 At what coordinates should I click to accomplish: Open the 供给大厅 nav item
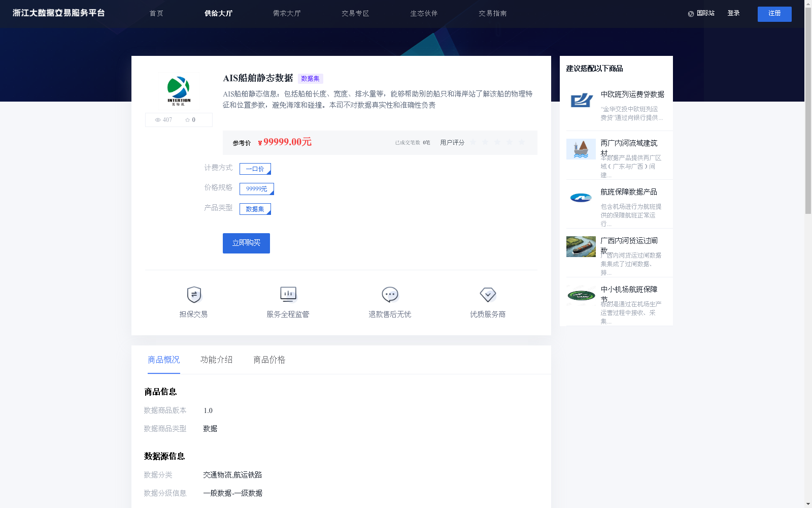coord(218,13)
